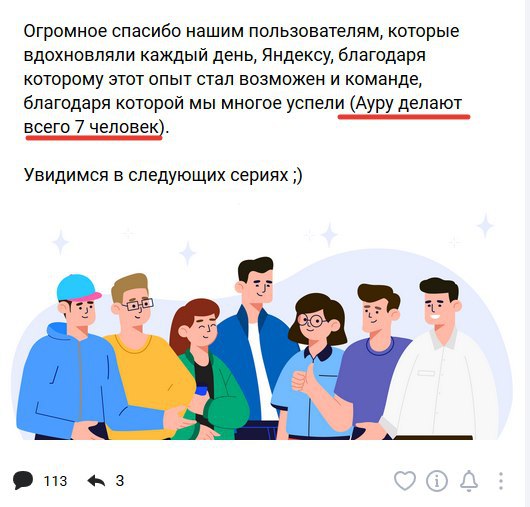Click the 113 comments counter
Viewport: 530px width, 507px height.
tap(55, 481)
